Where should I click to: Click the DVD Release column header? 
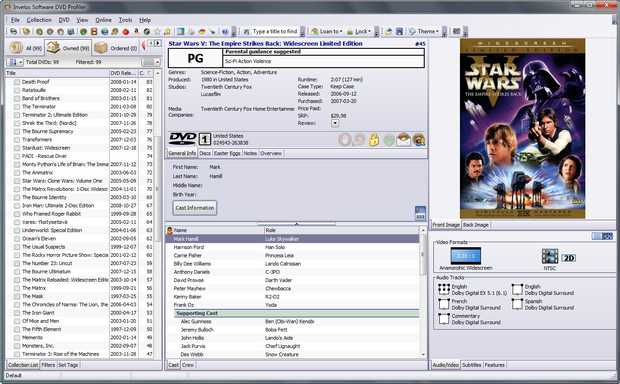(x=123, y=73)
